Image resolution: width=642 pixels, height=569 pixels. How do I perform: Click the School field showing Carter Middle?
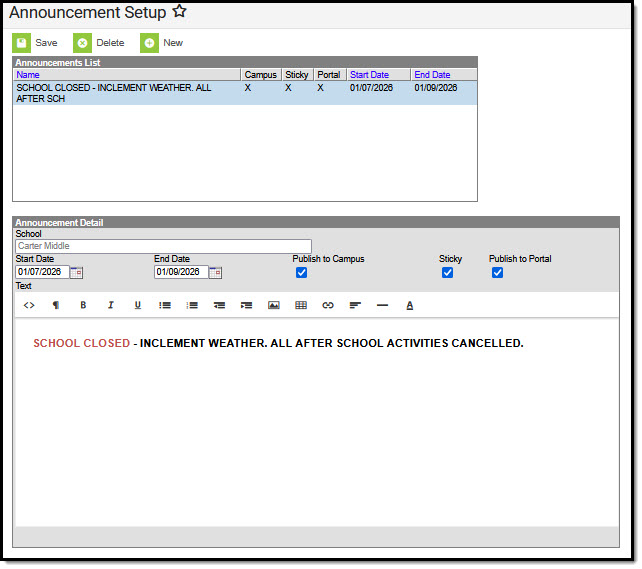point(163,246)
